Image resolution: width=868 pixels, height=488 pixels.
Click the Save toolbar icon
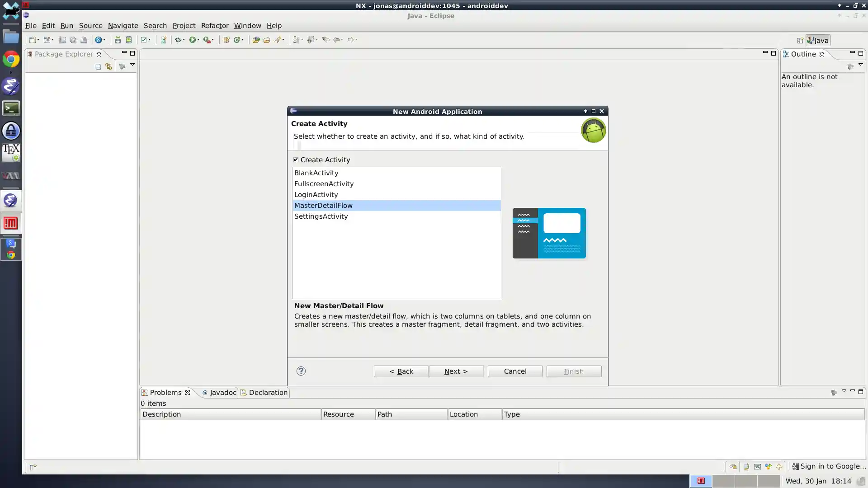62,40
